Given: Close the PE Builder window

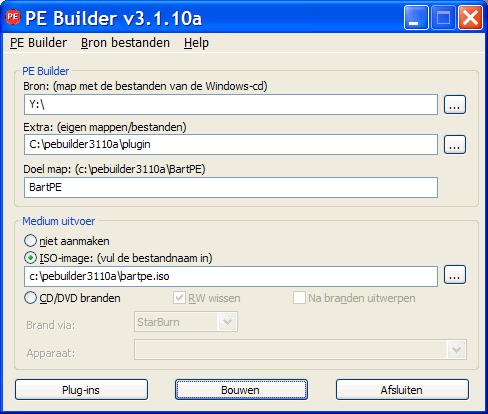Looking at the screenshot, I should tap(470, 17).
